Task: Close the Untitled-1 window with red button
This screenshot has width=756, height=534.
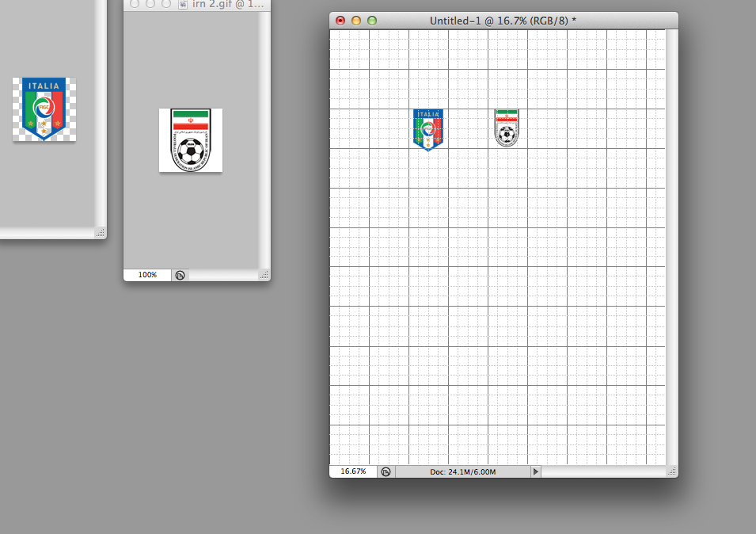Action: click(x=340, y=21)
